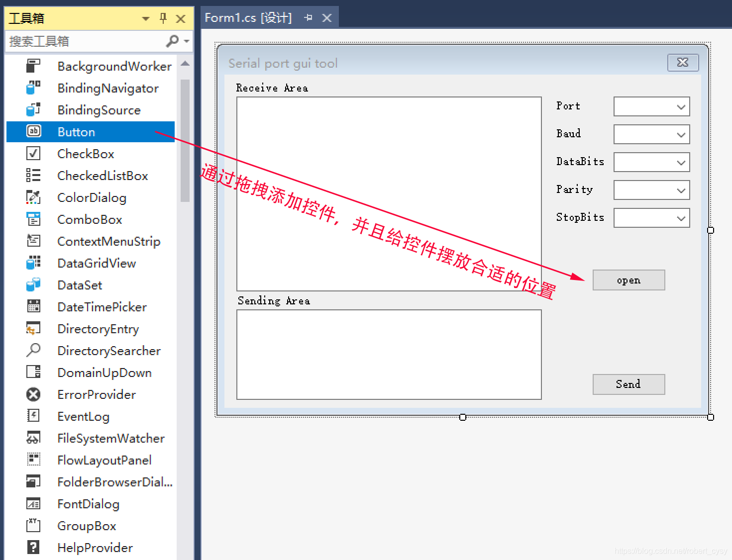Click the DataSet control icon
Image resolution: width=732 pixels, height=560 pixels.
pyautogui.click(x=33, y=284)
